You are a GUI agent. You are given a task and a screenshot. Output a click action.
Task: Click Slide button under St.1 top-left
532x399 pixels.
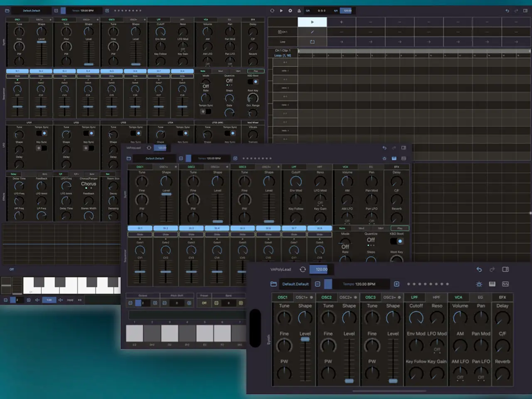17,76
